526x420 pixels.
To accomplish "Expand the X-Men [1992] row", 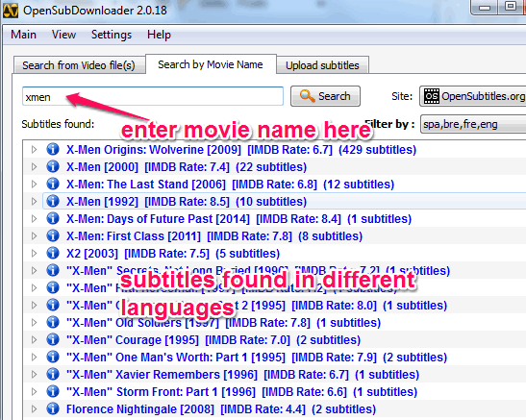I will pos(34,202).
